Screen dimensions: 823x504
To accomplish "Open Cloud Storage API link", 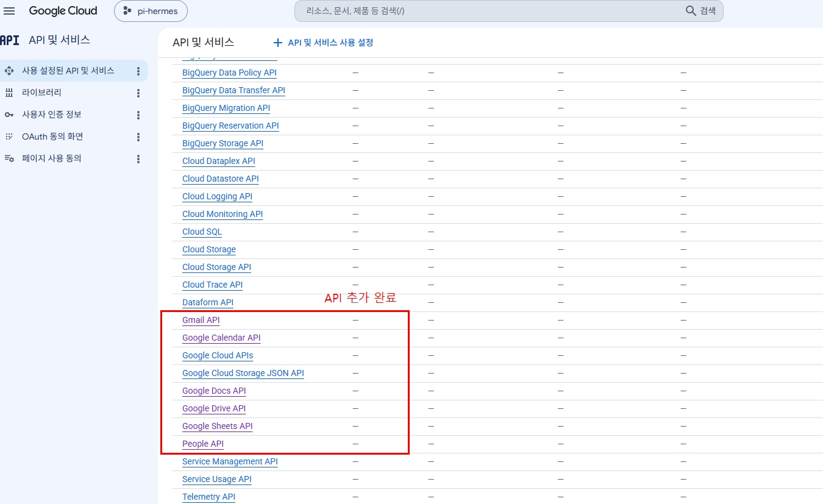I will 216,267.
